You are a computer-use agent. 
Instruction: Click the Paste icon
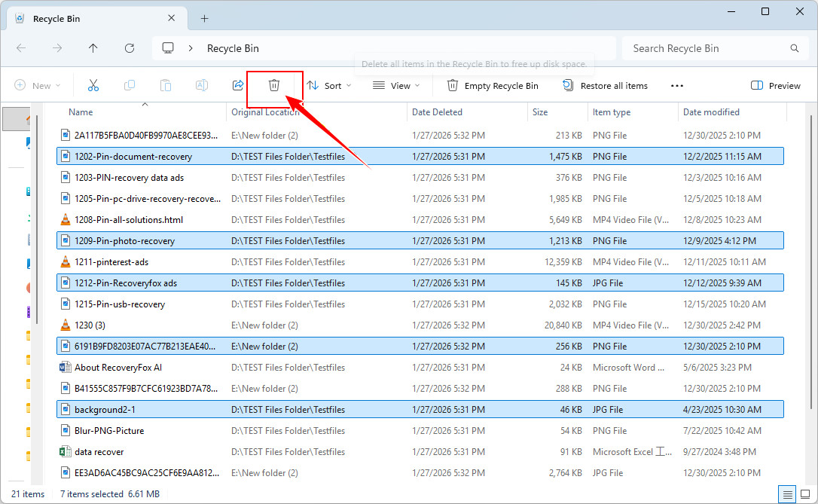click(165, 85)
